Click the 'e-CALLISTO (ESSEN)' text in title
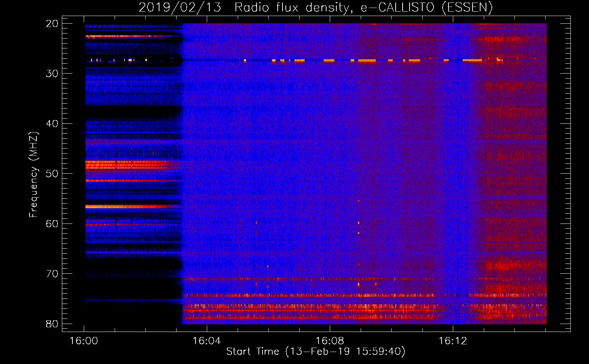 (427, 8)
